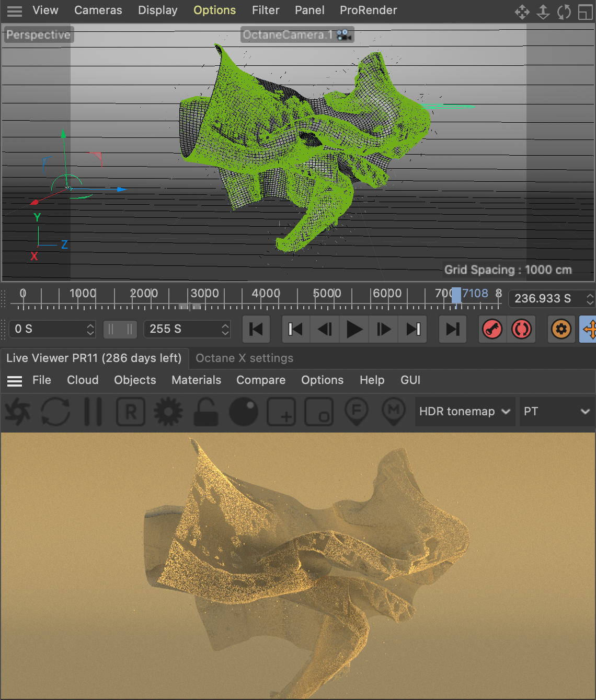Viewport: 596px width, 700px height.
Task: Step back one frame
Action: (325, 329)
